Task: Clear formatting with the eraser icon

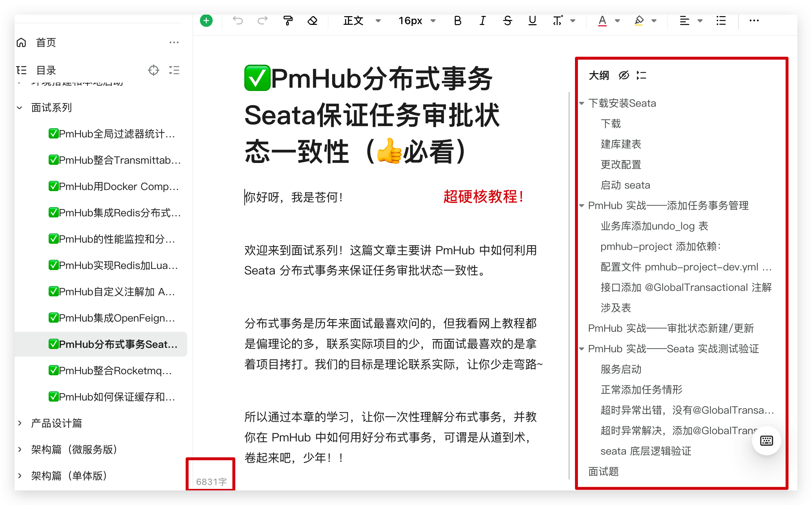Action: pyautogui.click(x=312, y=20)
